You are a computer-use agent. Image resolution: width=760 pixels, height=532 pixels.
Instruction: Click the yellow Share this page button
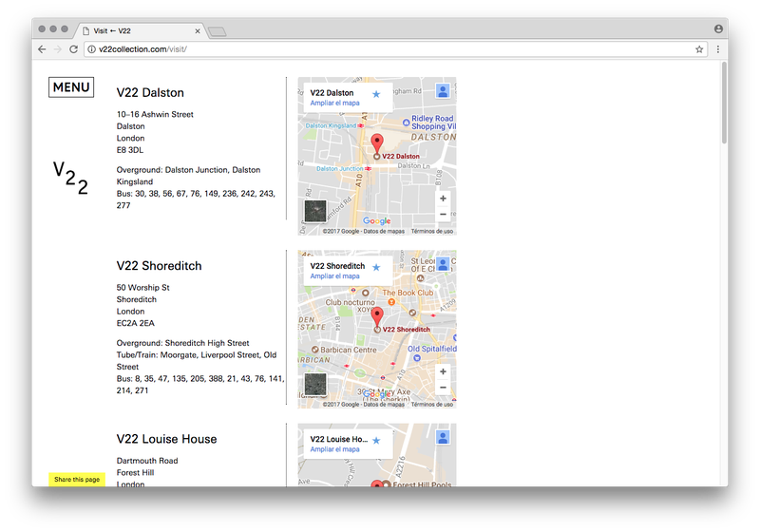pos(77,479)
